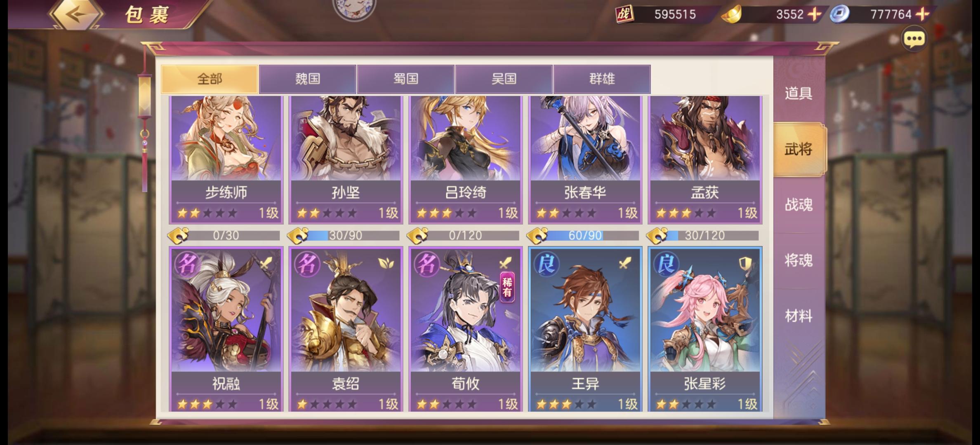Switch to the 魏国 filter tab
980x445 pixels.
point(308,79)
